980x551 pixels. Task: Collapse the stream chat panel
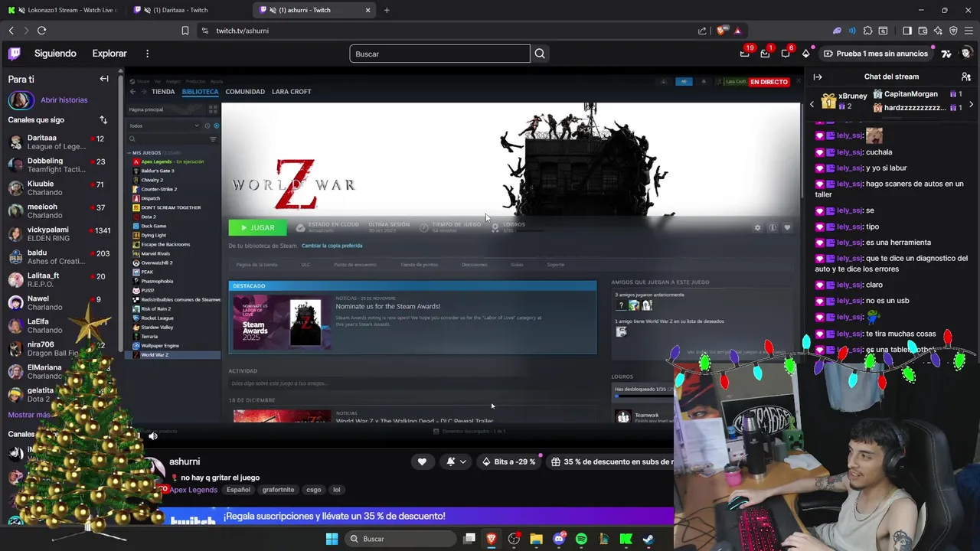pyautogui.click(x=818, y=77)
